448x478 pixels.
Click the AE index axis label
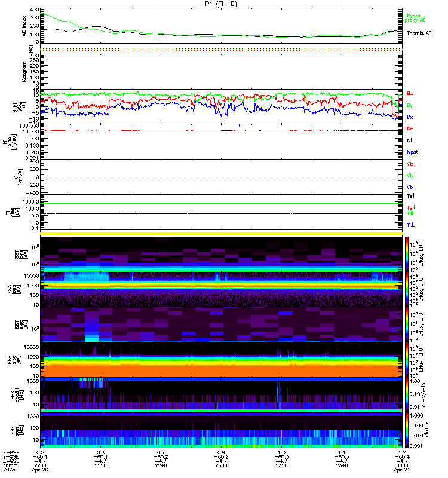(x=24, y=26)
